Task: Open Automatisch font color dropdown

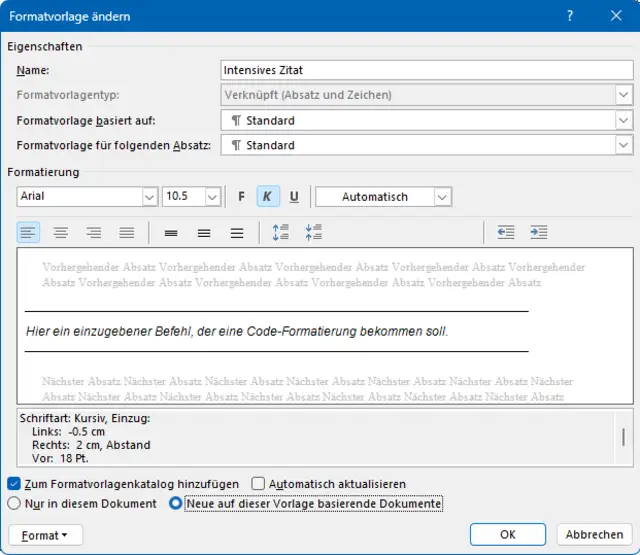Action: click(x=442, y=197)
